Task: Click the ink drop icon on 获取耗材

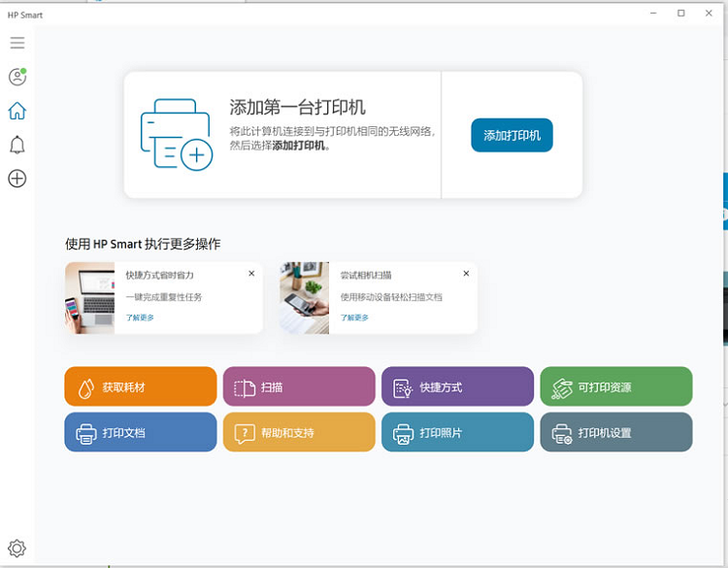Action: (x=85, y=388)
